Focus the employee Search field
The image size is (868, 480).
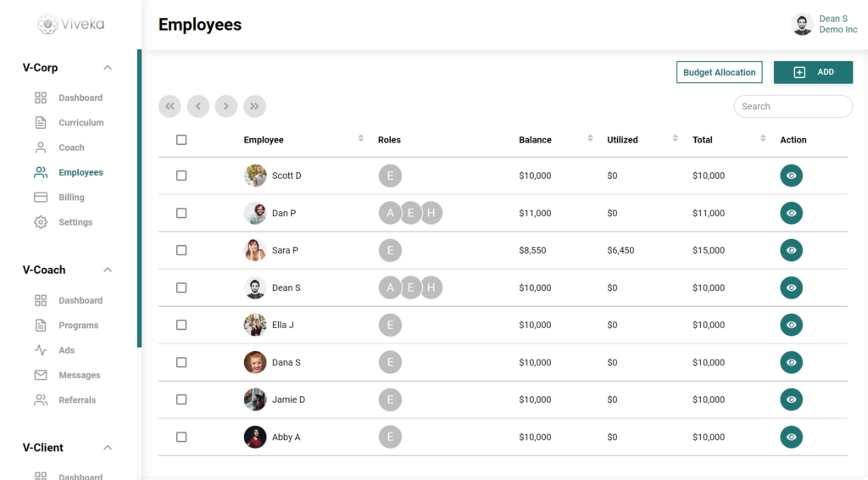click(793, 106)
